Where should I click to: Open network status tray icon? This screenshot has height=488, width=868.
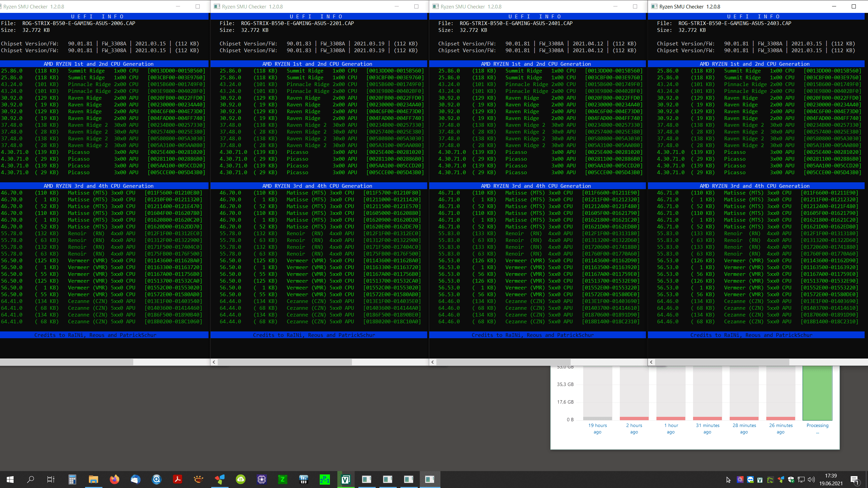point(801,480)
